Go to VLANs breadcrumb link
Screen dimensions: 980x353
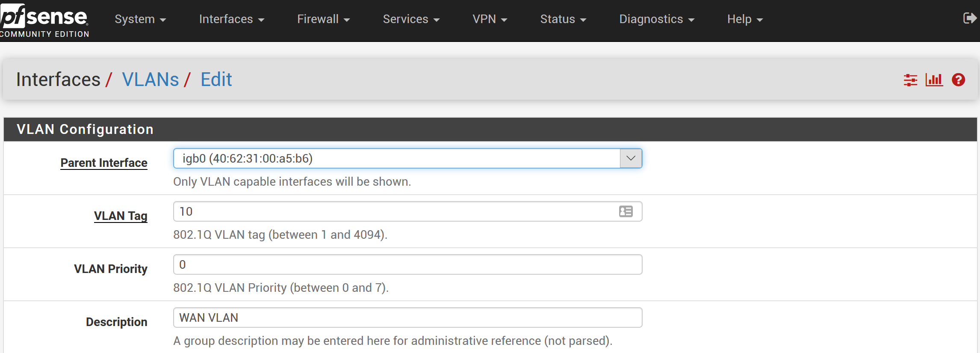click(x=151, y=80)
